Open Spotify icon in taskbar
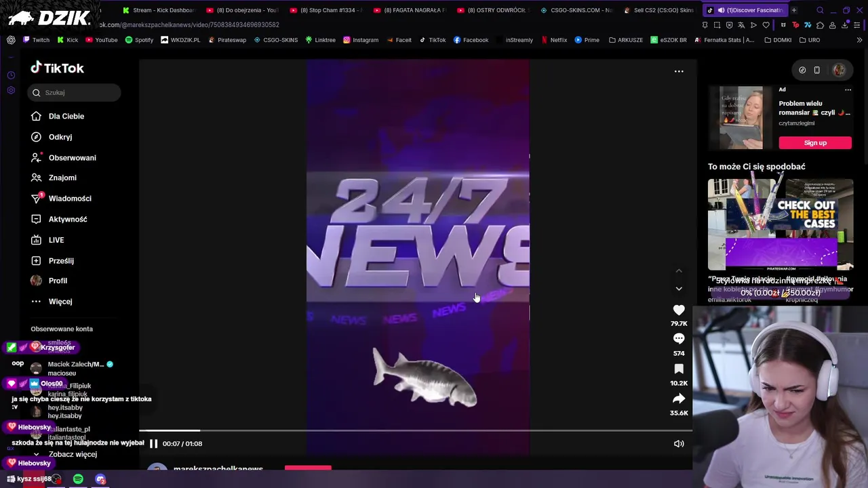Image resolution: width=868 pixels, height=488 pixels. click(x=78, y=479)
